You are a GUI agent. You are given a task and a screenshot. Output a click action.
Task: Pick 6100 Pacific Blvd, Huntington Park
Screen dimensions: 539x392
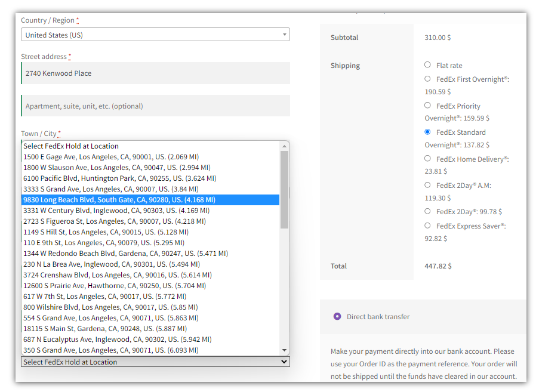click(x=150, y=178)
